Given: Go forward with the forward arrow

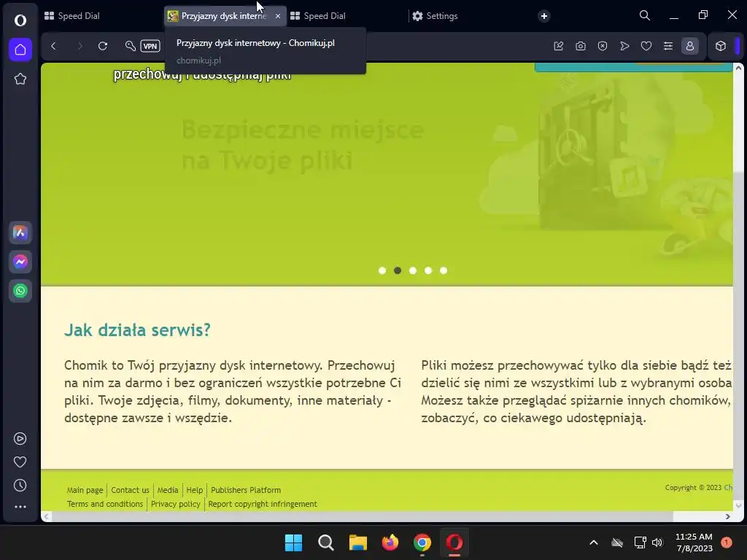Looking at the screenshot, I should [80, 46].
